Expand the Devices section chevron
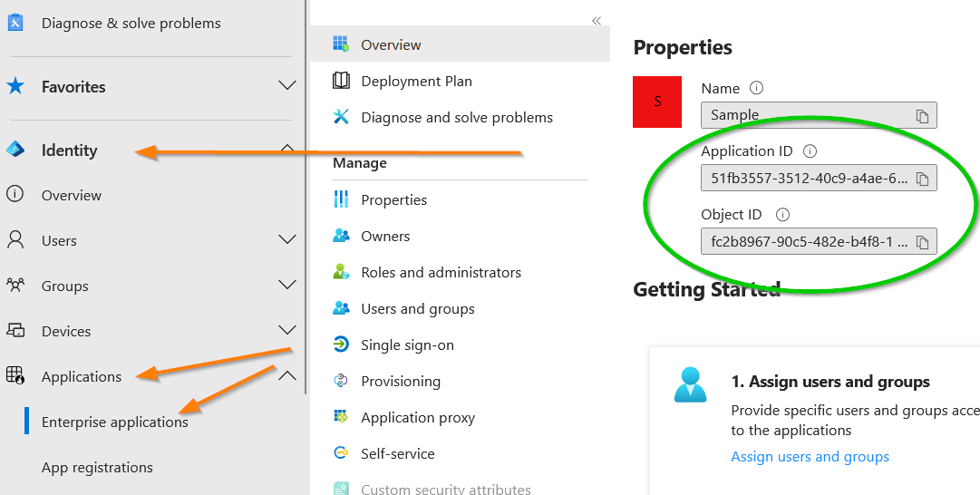Screen dimensions: 980x495 click(x=286, y=330)
